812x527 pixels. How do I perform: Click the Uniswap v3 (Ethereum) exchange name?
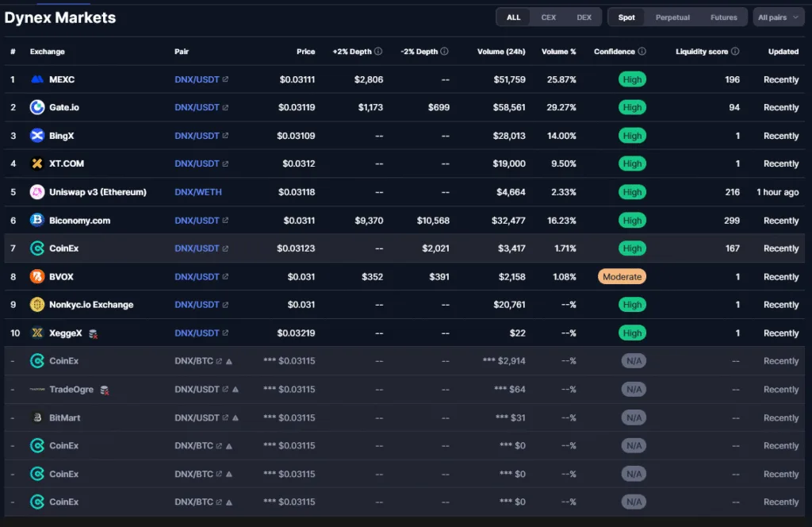click(x=98, y=192)
